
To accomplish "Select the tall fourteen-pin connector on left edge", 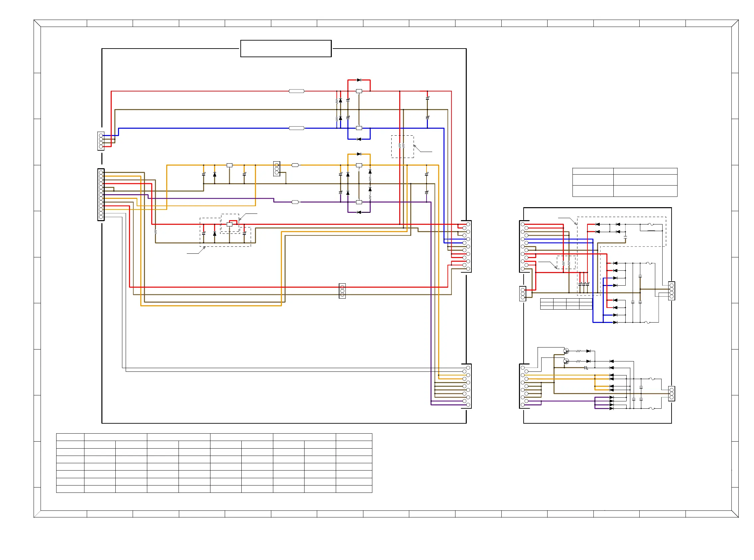I will pyautogui.click(x=101, y=195).
